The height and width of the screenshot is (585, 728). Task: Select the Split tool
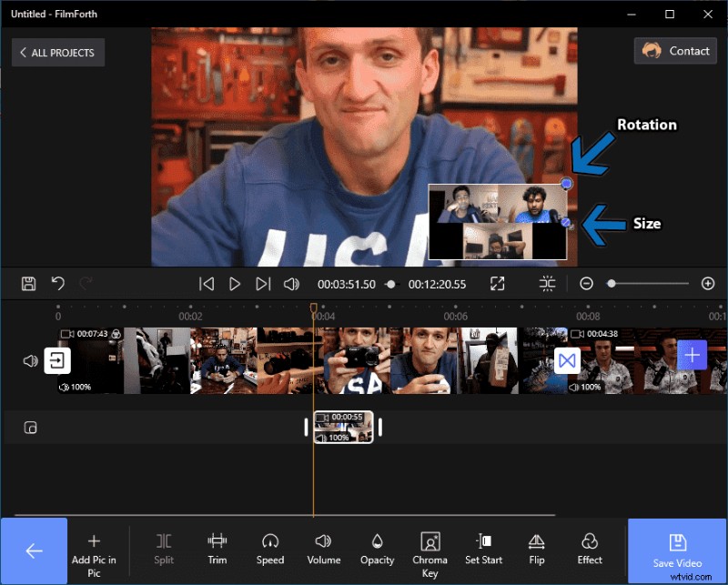(x=164, y=548)
